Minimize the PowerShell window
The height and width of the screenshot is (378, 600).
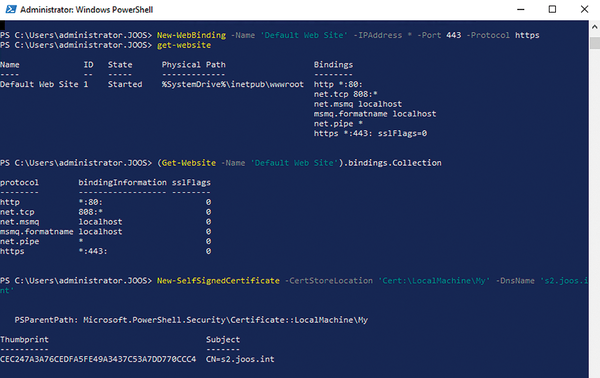click(x=520, y=9)
